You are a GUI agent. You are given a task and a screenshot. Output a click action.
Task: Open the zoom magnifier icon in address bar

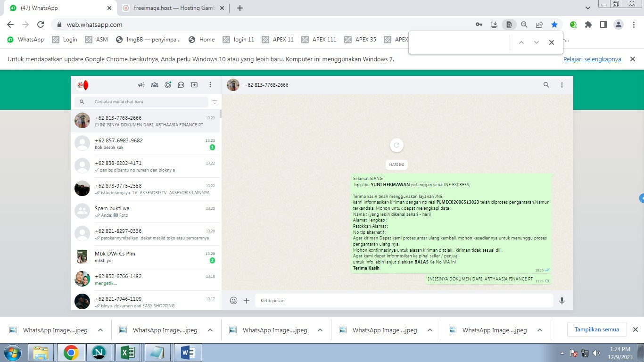[524, 25]
